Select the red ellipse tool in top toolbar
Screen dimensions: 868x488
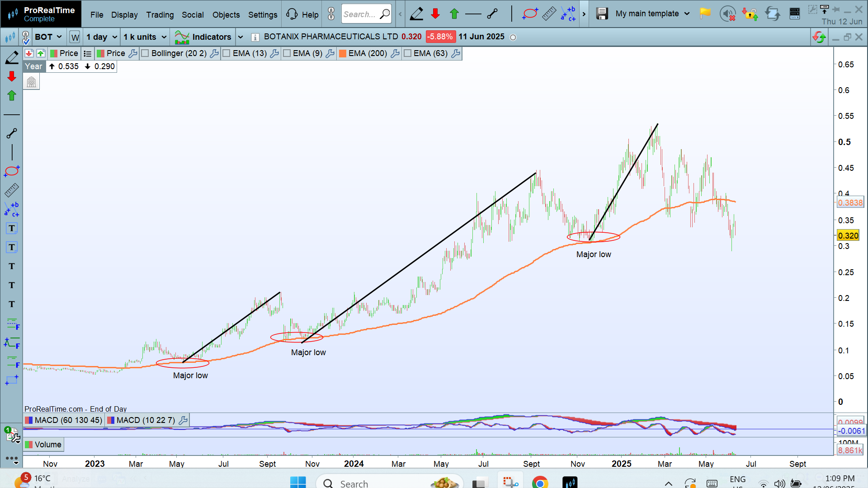530,14
